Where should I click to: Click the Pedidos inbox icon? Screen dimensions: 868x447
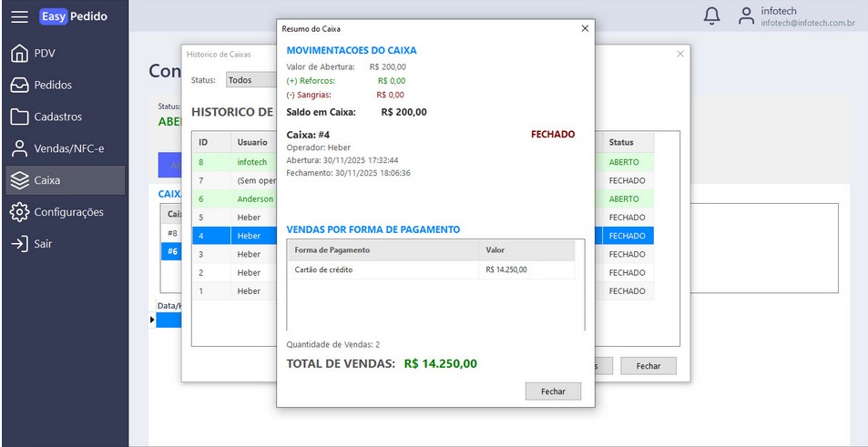tap(19, 86)
